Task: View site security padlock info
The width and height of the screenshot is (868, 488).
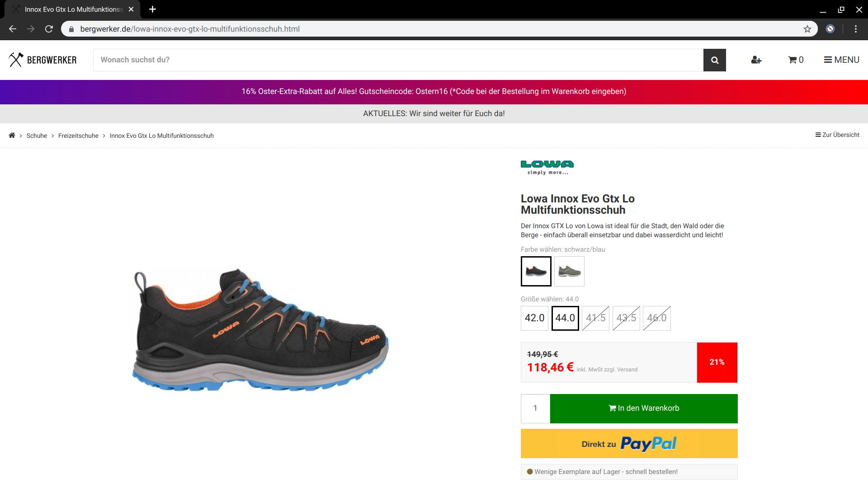Action: pyautogui.click(x=71, y=29)
